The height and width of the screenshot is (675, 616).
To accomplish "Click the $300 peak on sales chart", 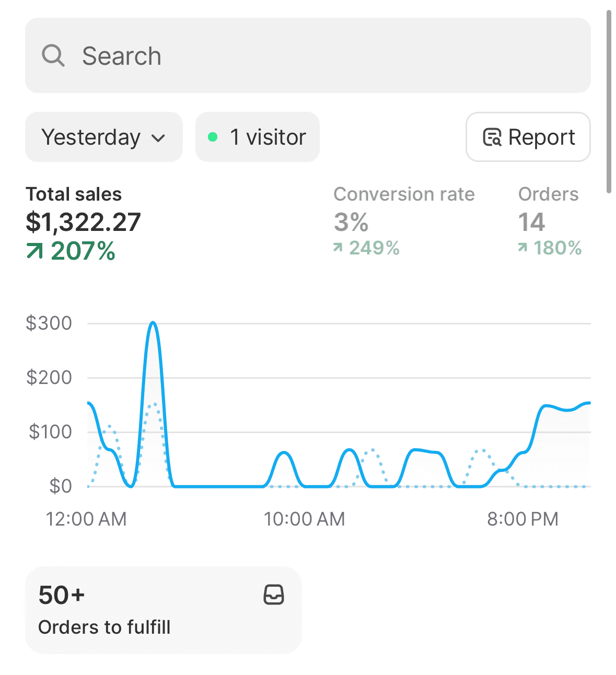I will coord(153,323).
